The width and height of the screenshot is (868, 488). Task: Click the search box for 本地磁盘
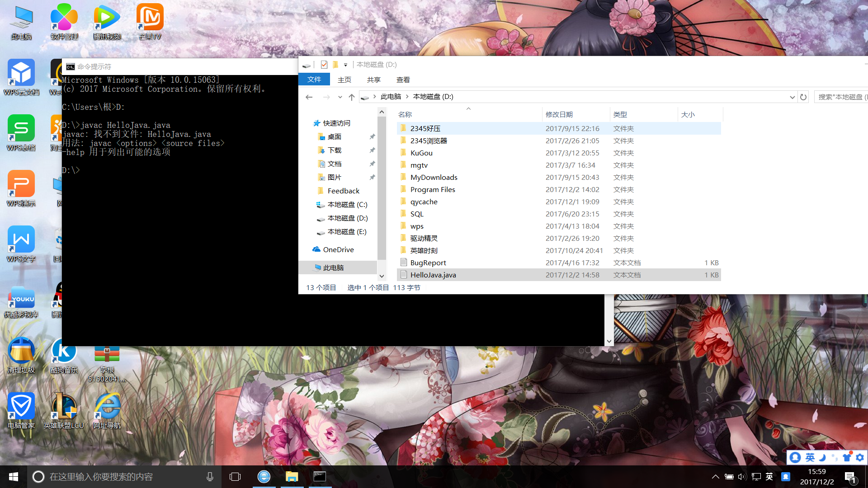coord(841,97)
